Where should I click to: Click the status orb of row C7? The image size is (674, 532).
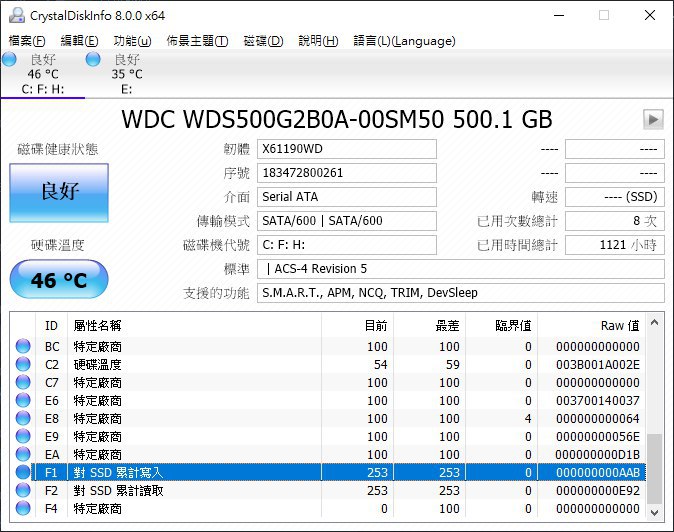[x=23, y=382]
